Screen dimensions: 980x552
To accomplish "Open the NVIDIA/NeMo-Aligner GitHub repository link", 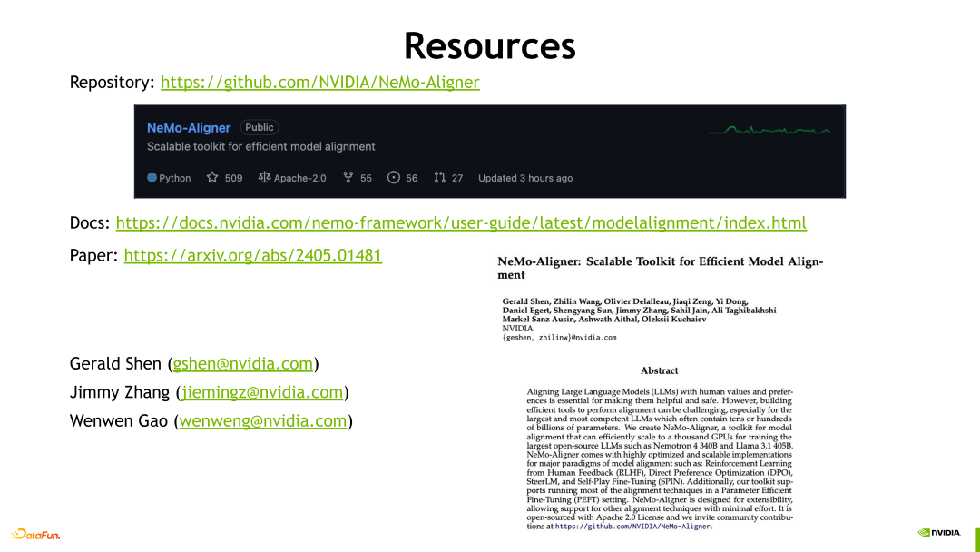I will [319, 82].
